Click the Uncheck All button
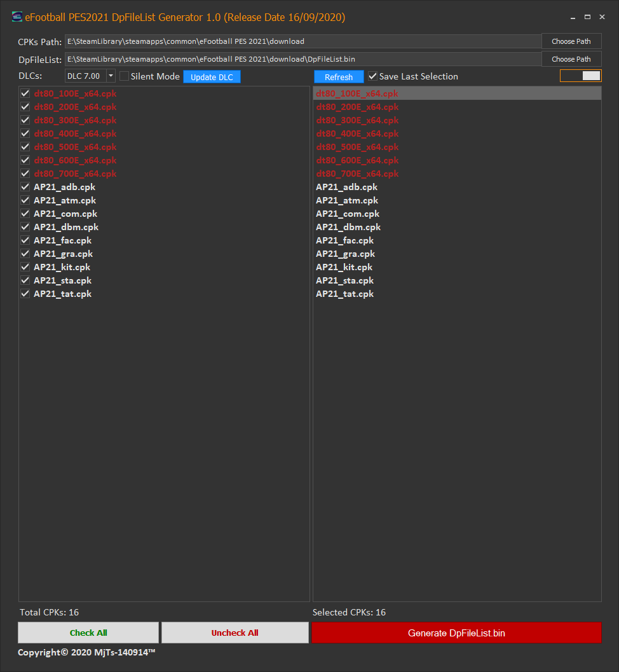Screen dimensions: 619x672 click(x=235, y=633)
